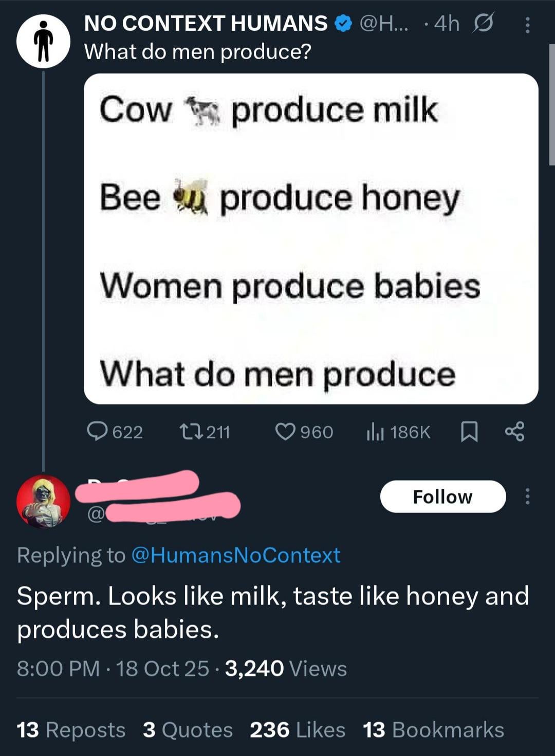
Task: Open more options beside the Follow button
Action: tap(527, 496)
